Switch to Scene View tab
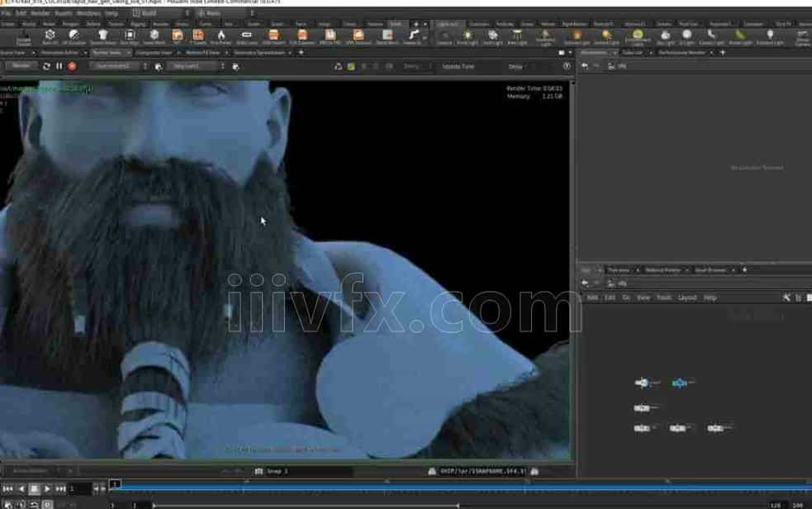 pyautogui.click(x=12, y=52)
